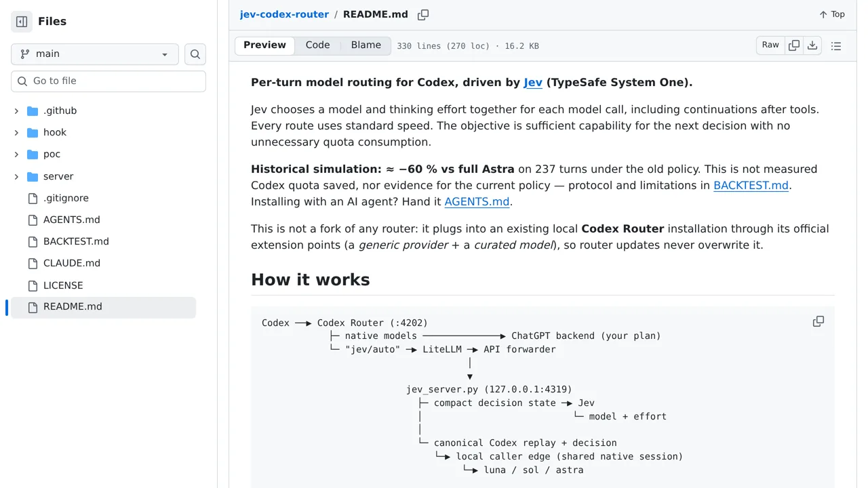Open the LICENSE file
Viewport: 868px width, 488px height.
(x=63, y=286)
